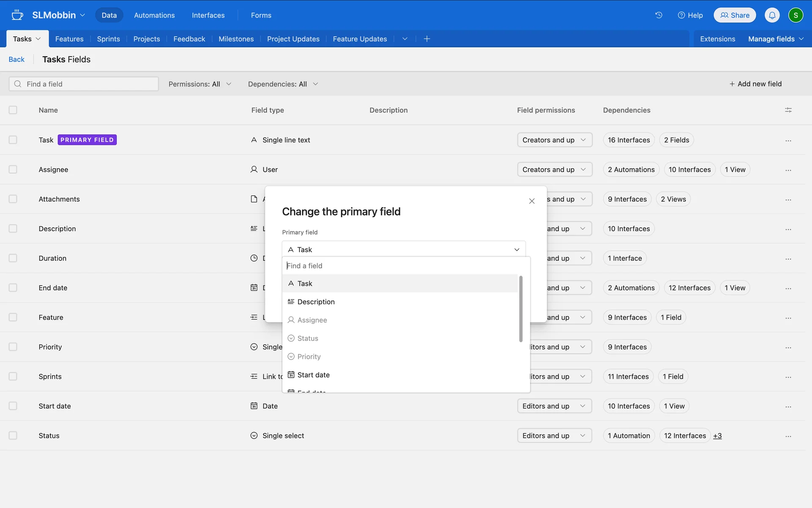Click the dropdown list scrollbar
This screenshot has height=508, width=812.
[521, 309]
